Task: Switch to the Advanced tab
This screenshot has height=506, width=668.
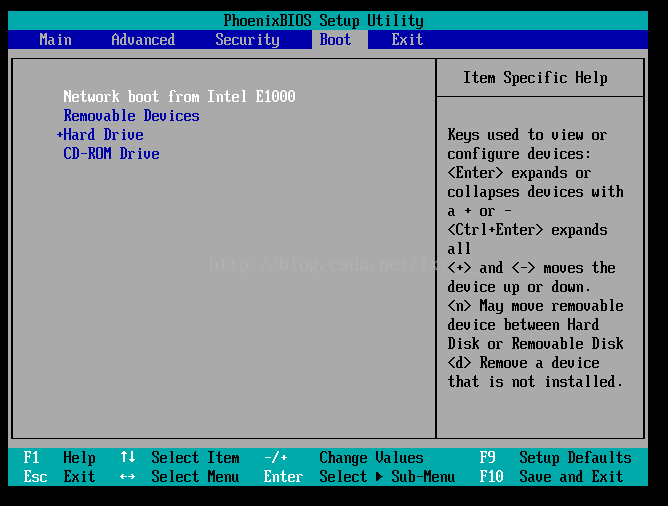Action: (143, 40)
